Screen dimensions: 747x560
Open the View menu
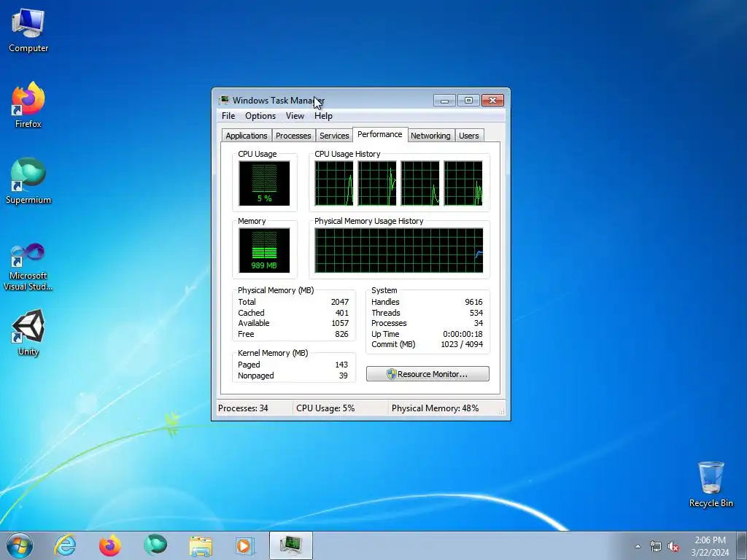pos(295,116)
